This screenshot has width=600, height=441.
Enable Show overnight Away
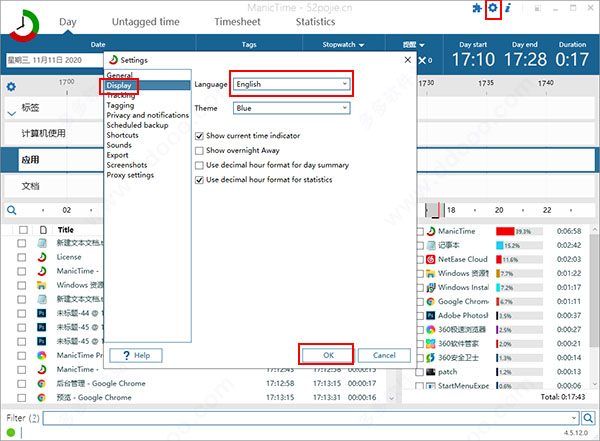pos(199,150)
